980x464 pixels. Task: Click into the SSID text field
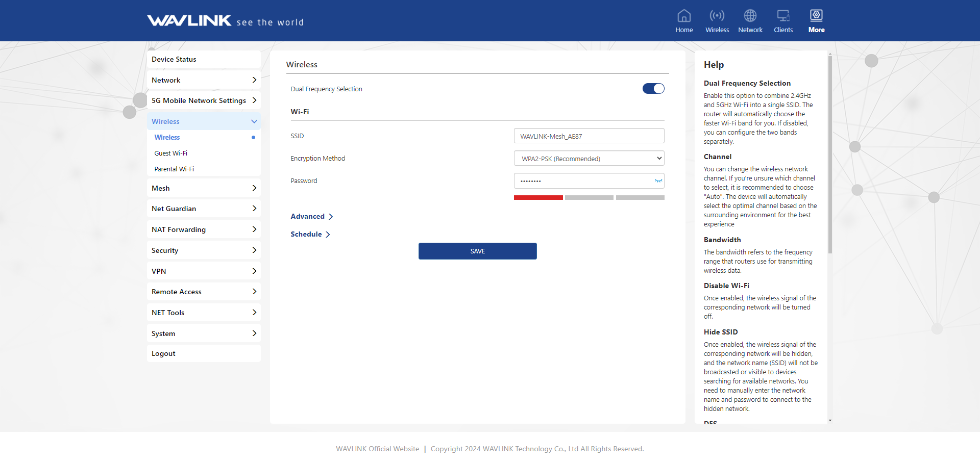coord(589,136)
